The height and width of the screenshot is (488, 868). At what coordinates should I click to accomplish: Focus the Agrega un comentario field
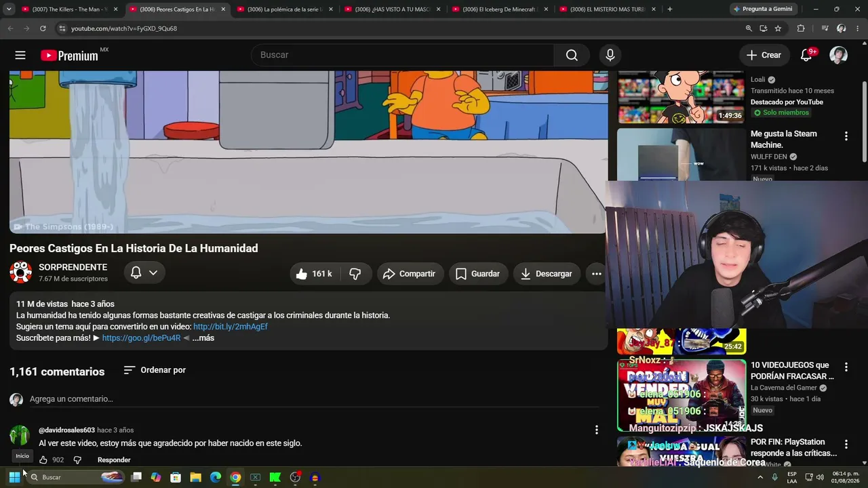pos(314,399)
